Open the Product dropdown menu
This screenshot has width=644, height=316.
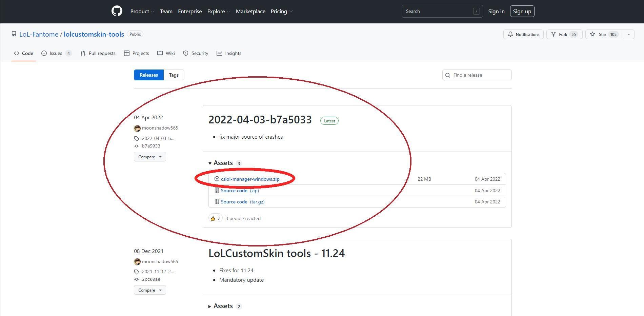[142, 11]
